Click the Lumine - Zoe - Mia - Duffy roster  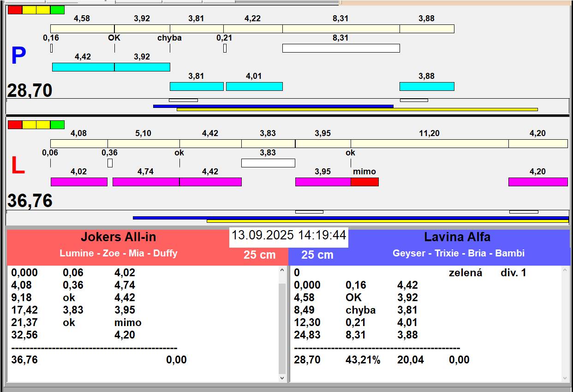[119, 253]
